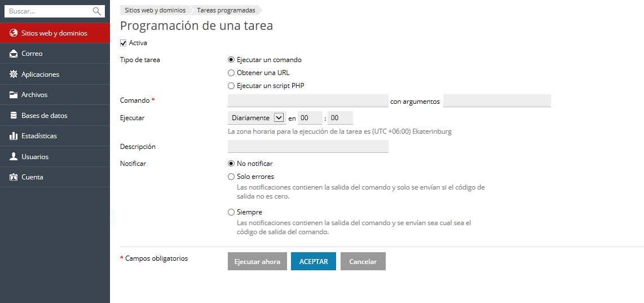The image size is (644, 303).
Task: Open the Usuarios section
Action: click(x=55, y=156)
